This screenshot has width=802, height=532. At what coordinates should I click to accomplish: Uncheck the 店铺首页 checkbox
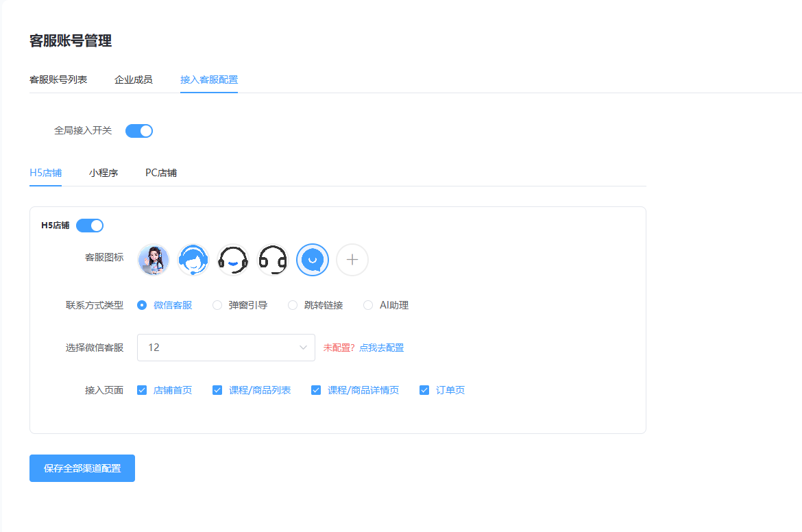142,390
